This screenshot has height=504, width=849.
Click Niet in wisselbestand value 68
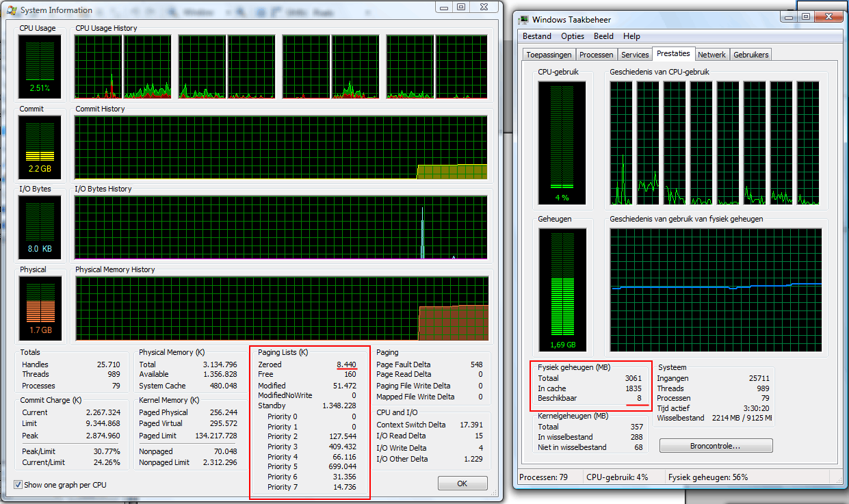[x=638, y=447]
